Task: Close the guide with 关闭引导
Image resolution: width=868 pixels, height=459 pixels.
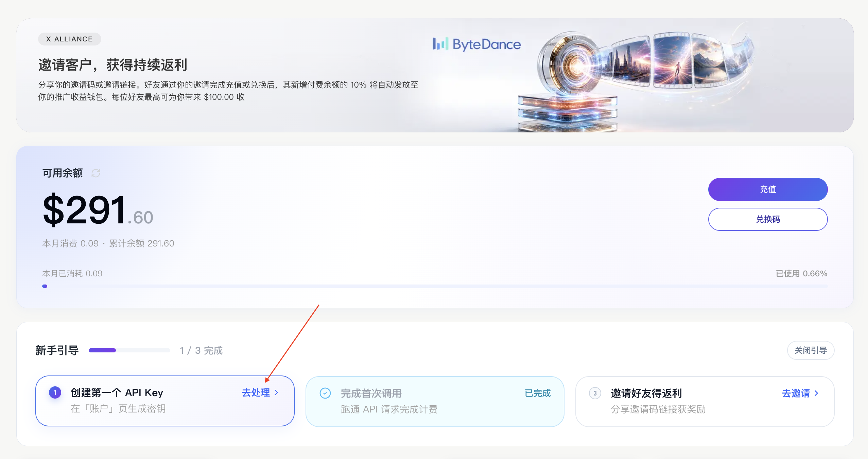Action: tap(811, 350)
